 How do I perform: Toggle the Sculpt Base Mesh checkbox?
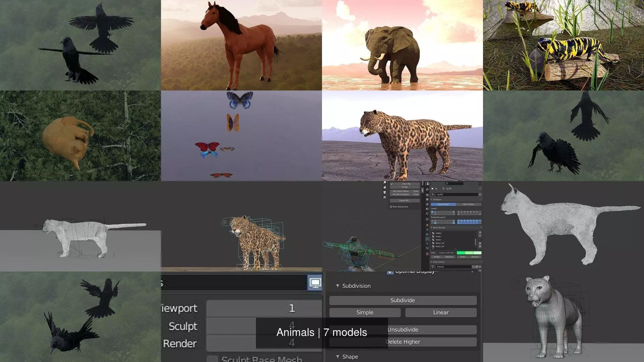point(212,359)
